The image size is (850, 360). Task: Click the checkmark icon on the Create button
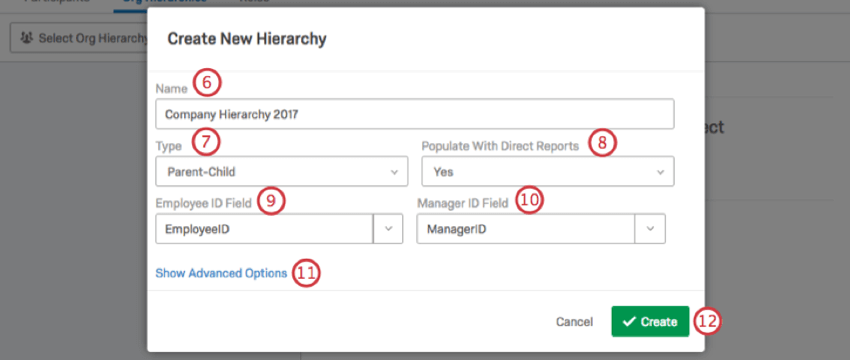[x=629, y=322]
